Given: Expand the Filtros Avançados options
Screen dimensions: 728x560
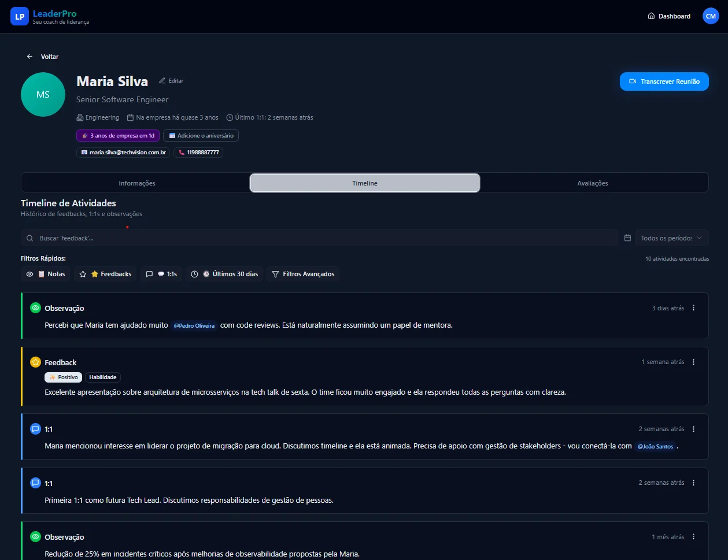Looking at the screenshot, I should click(x=302, y=274).
